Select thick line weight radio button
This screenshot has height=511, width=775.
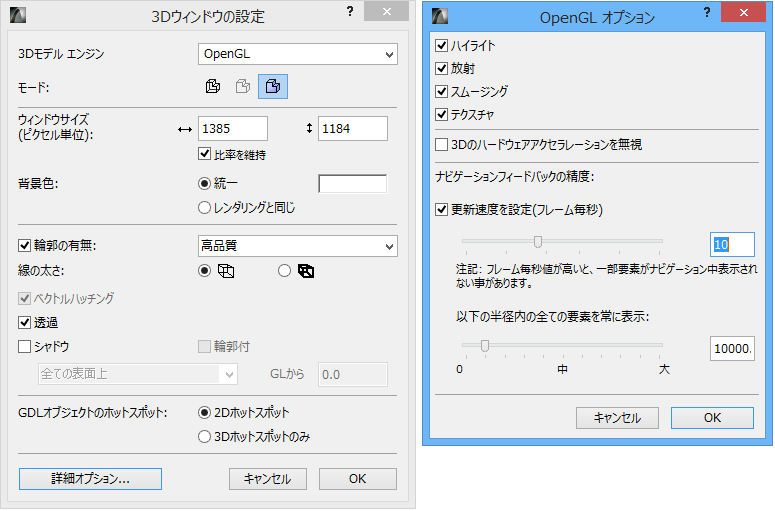point(284,271)
